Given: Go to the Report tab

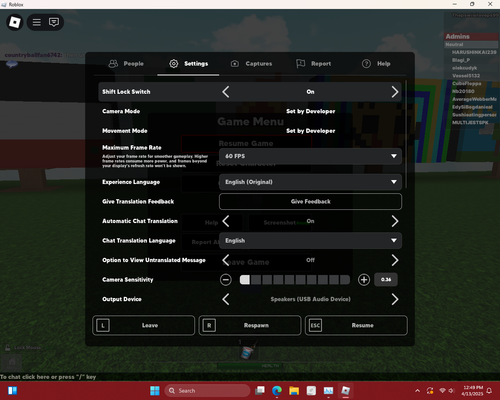Looking at the screenshot, I should [x=314, y=64].
